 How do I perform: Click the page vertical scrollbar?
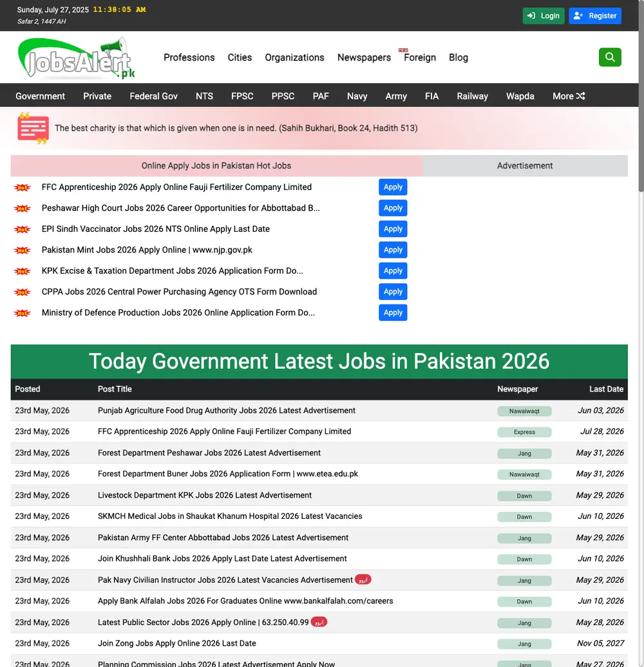641,95
